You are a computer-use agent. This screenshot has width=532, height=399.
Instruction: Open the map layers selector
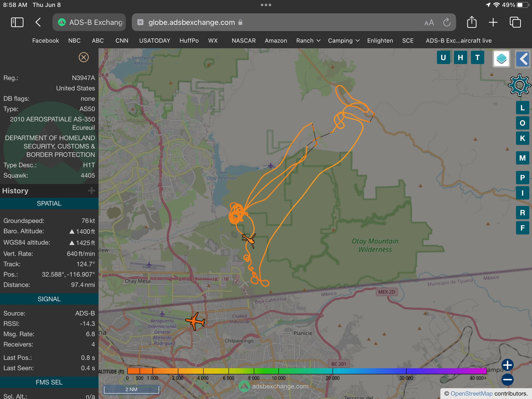click(501, 59)
